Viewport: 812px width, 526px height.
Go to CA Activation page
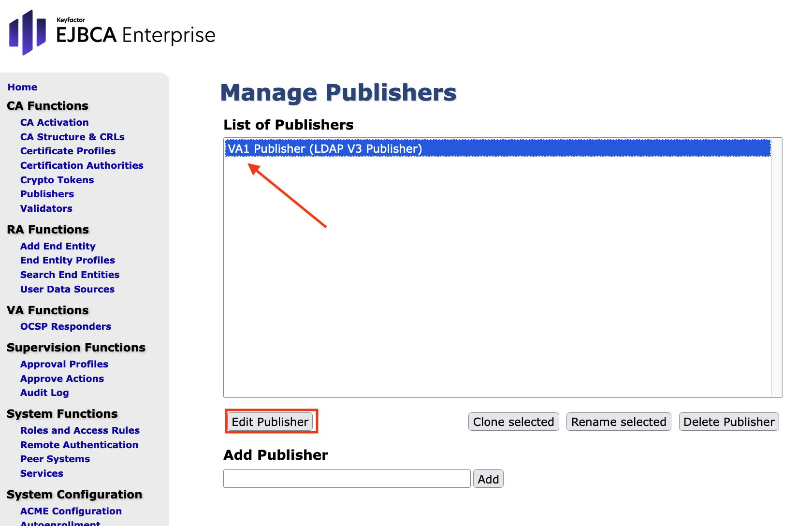pyautogui.click(x=54, y=122)
